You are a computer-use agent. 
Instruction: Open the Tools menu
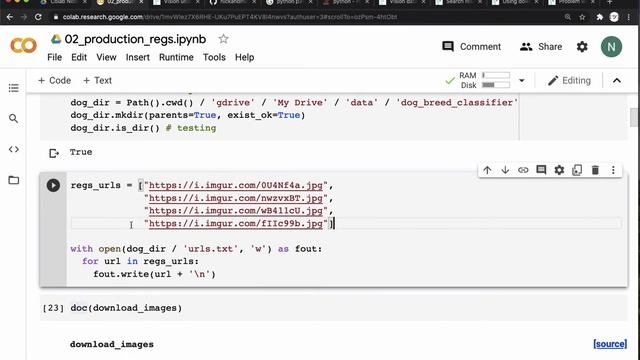click(x=214, y=57)
